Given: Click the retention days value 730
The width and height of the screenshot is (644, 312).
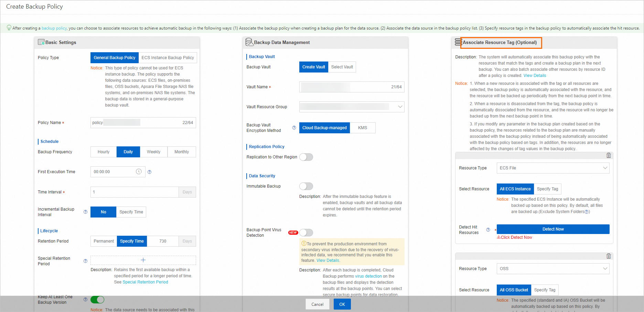Looking at the screenshot, I should [x=163, y=241].
